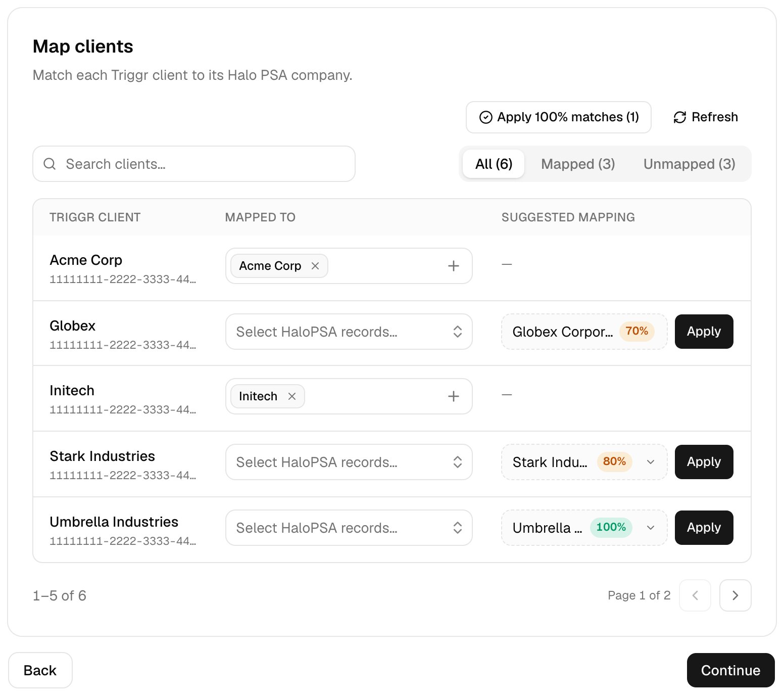Image resolution: width=784 pixels, height=696 pixels.
Task: Click the ID under Umbrella Industries
Action: pos(123,541)
